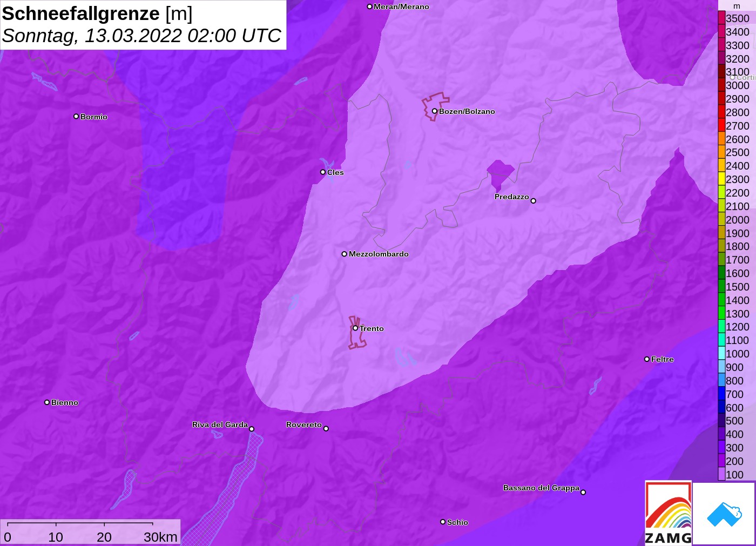
Task: Select the yellow 2300 legend swatch
Action: pyautogui.click(x=721, y=179)
